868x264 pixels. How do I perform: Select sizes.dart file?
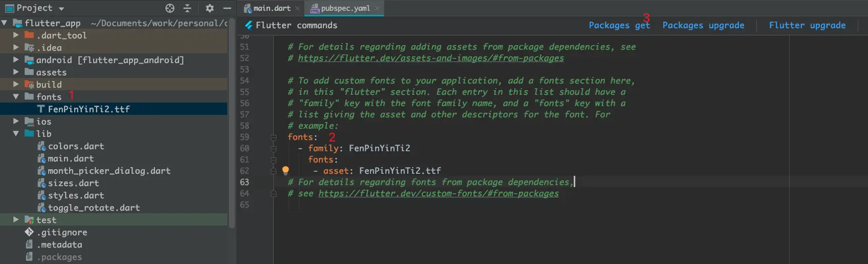[73, 183]
